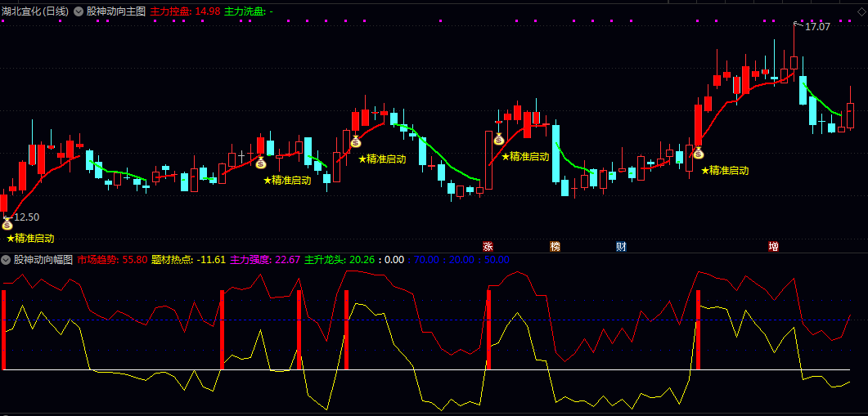This screenshot has height=416, width=868.
Task: Click the 17.07 high price label
Action: point(817,26)
